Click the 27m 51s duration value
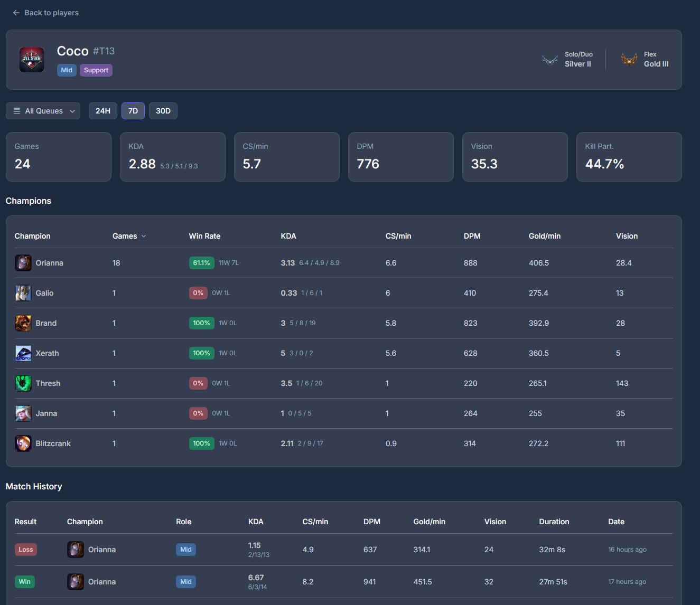Viewport: 700px width, 605px height. point(553,582)
